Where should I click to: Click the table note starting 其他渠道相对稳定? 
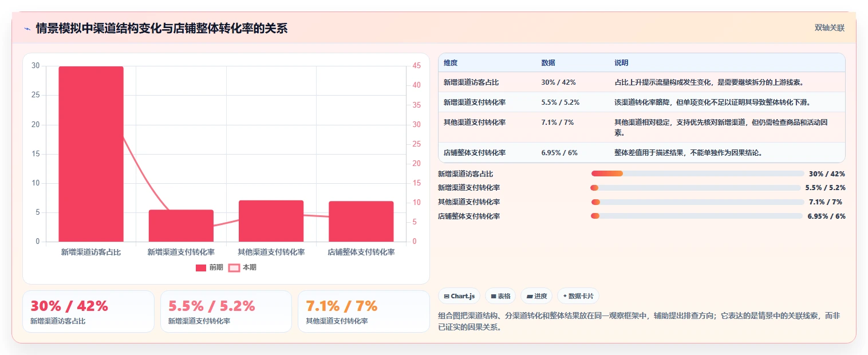tap(721, 127)
